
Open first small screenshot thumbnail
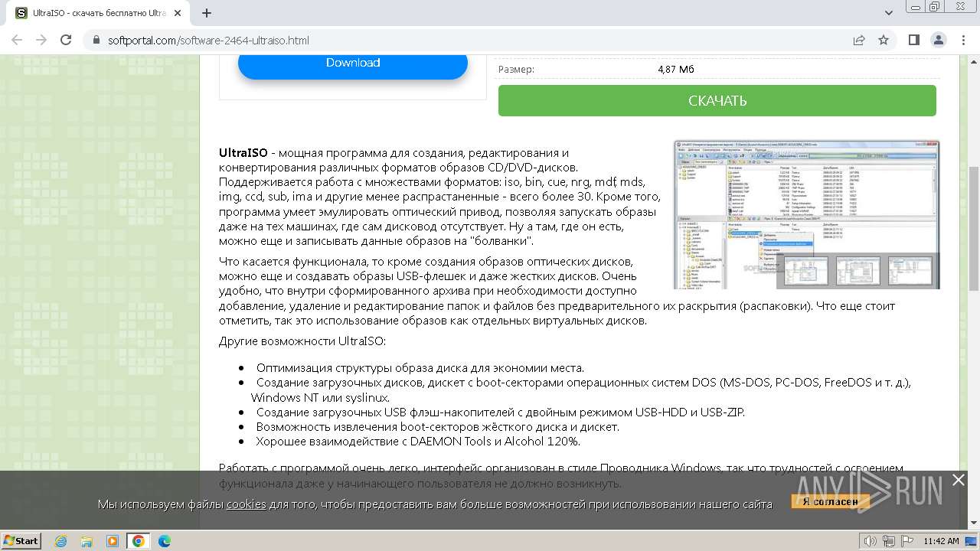point(806,271)
